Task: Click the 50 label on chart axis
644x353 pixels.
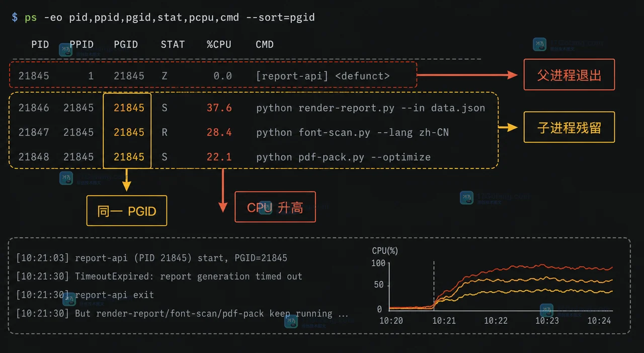Action: click(x=379, y=285)
